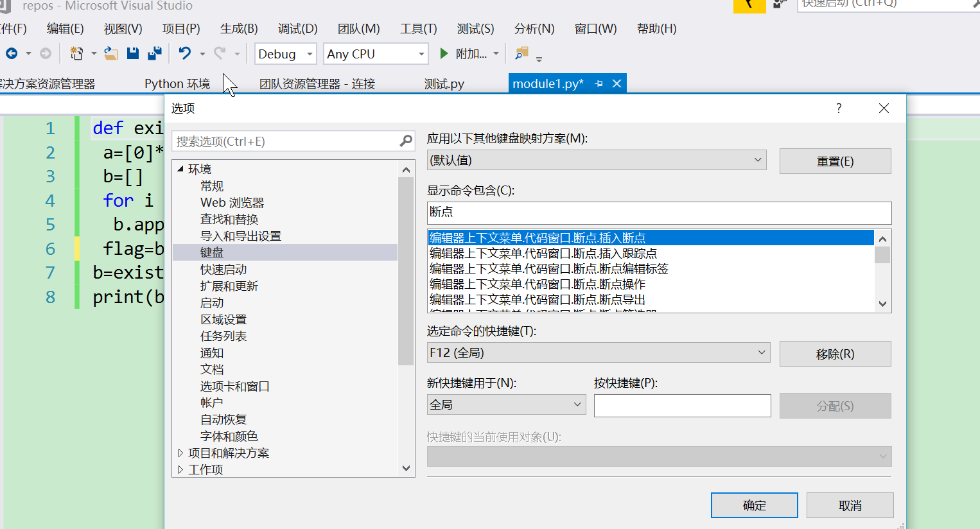This screenshot has height=529, width=980.
Task: Click the Open File folder icon
Action: tap(111, 54)
